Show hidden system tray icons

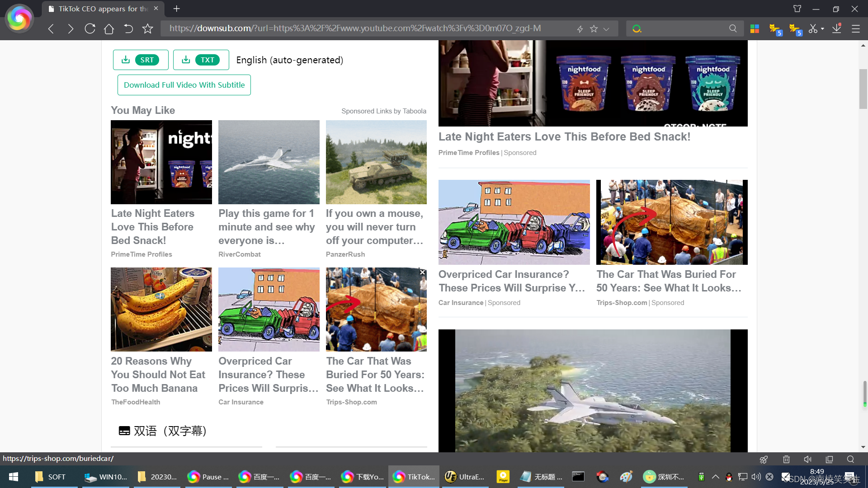click(716, 477)
